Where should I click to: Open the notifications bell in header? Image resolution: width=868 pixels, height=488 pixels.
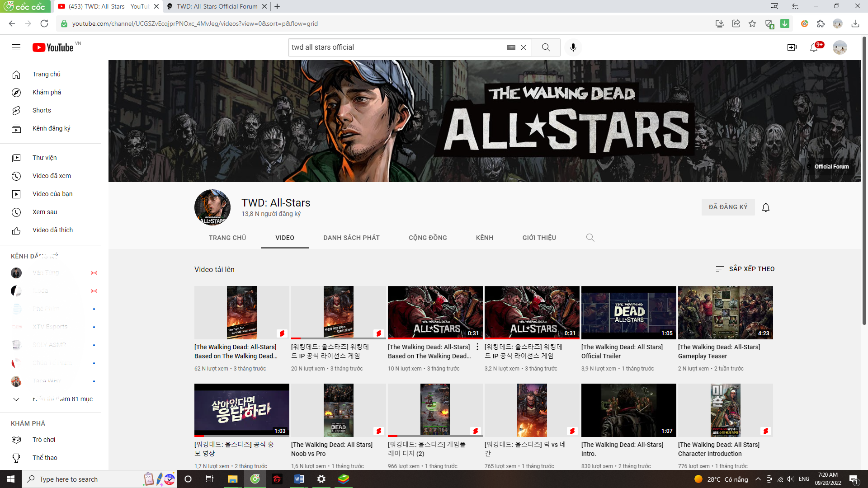[x=814, y=47]
